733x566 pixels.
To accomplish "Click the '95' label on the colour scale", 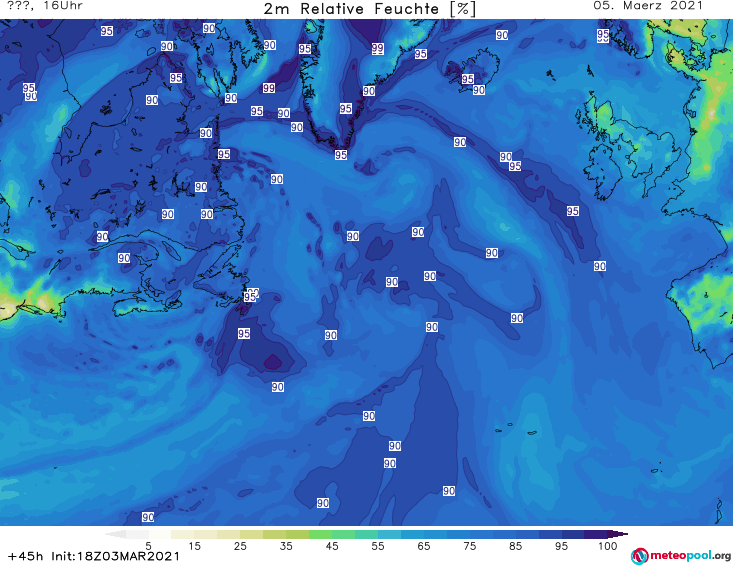I will 561,546.
